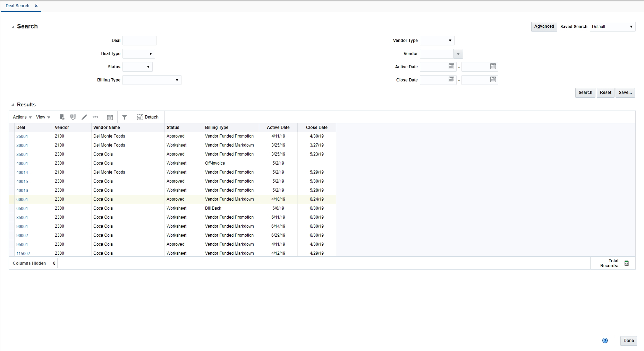644x351 pixels.
Task: Open the Deal Type dropdown
Action: (139, 54)
